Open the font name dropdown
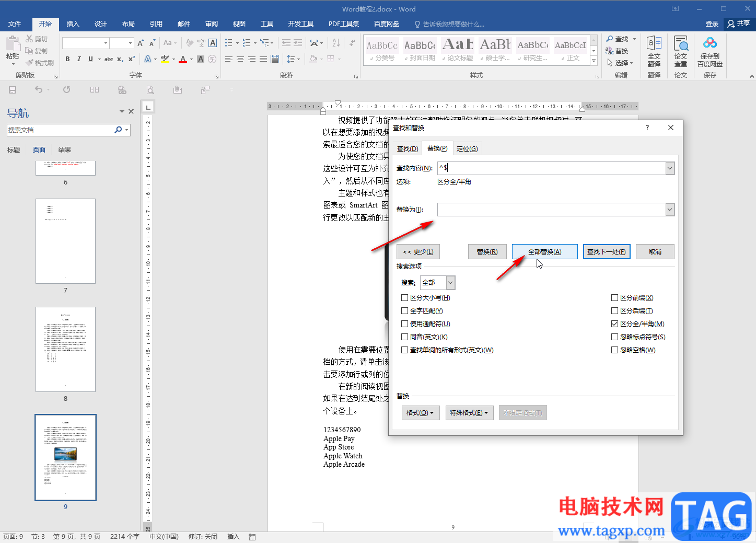The height and width of the screenshot is (543, 756). point(106,43)
